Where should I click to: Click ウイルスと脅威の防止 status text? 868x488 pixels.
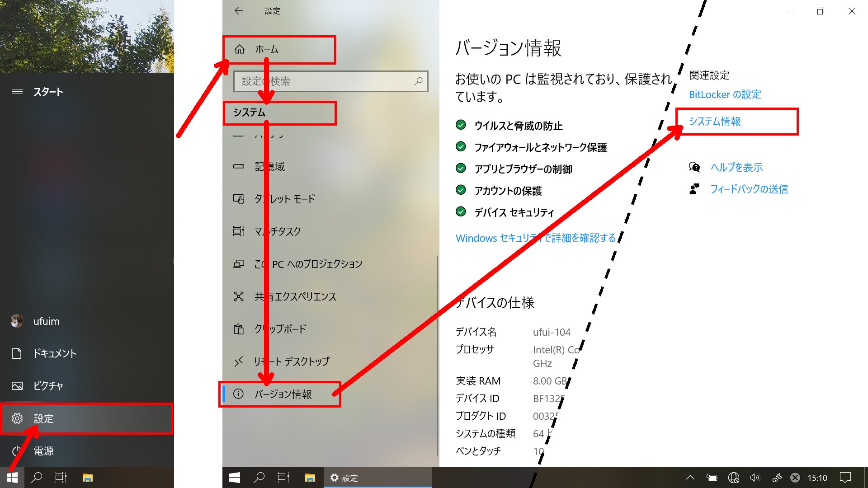coord(519,126)
